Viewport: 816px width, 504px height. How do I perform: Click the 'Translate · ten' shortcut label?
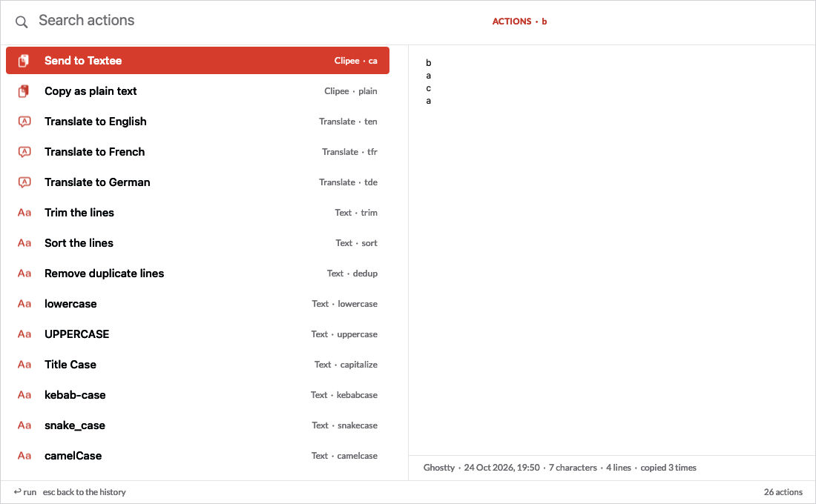[348, 122]
